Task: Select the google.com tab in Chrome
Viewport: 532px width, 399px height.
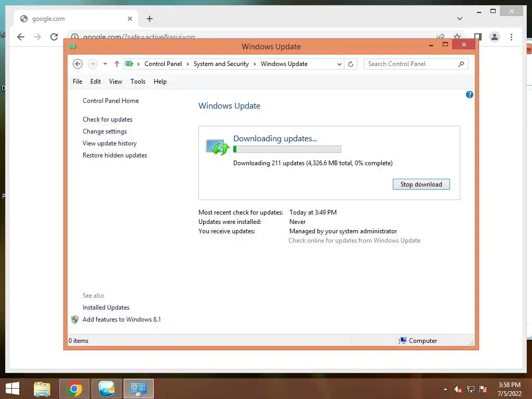Action: (76, 19)
